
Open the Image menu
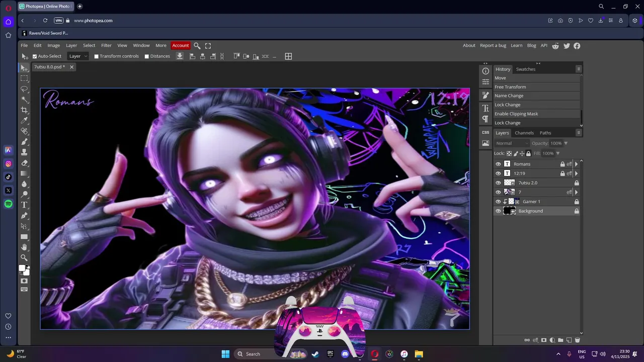pyautogui.click(x=54, y=46)
